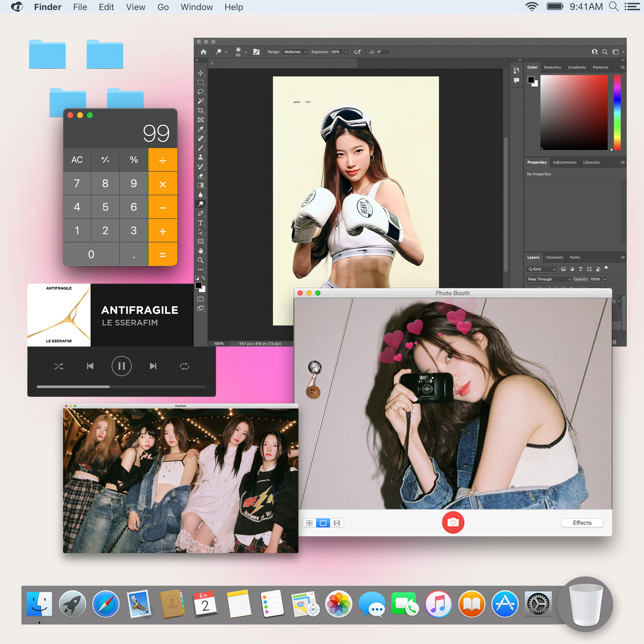644x644 pixels.
Task: Activate the Horizontal Type tool
Action: (x=200, y=223)
